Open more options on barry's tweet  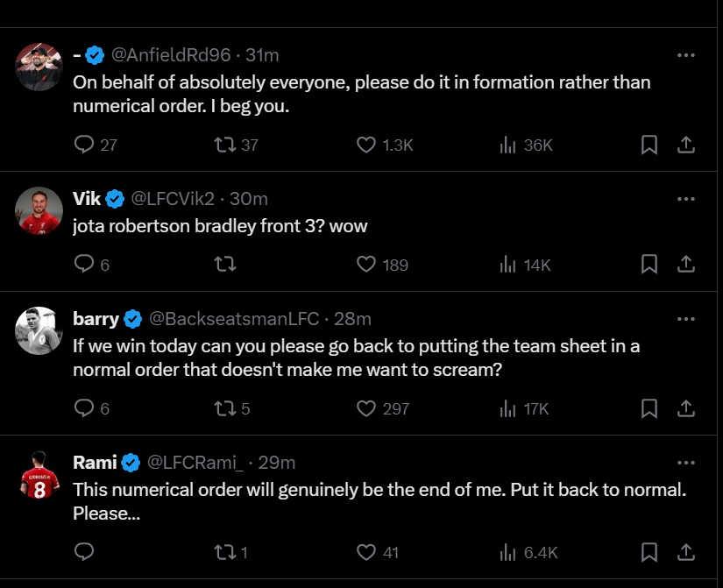click(x=687, y=318)
